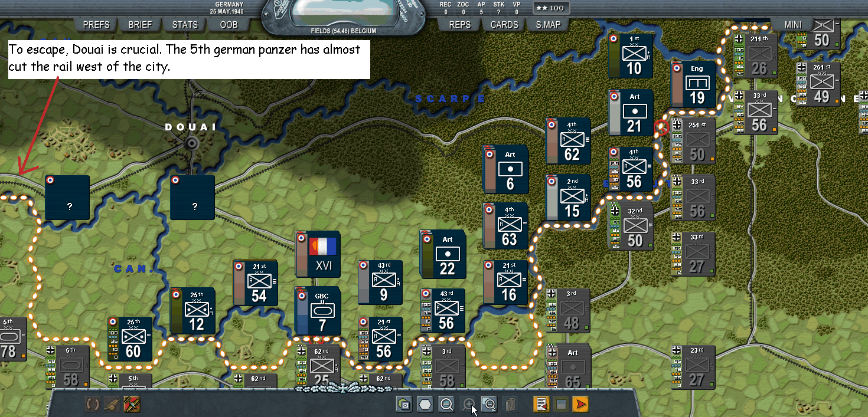Select the GBC tank unit strength 7

318,311
